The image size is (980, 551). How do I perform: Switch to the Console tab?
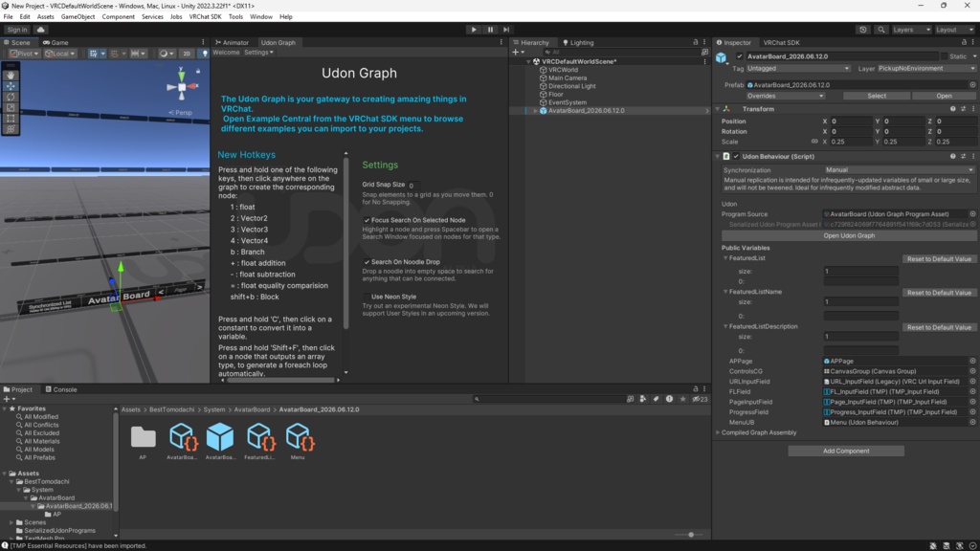[x=61, y=389]
